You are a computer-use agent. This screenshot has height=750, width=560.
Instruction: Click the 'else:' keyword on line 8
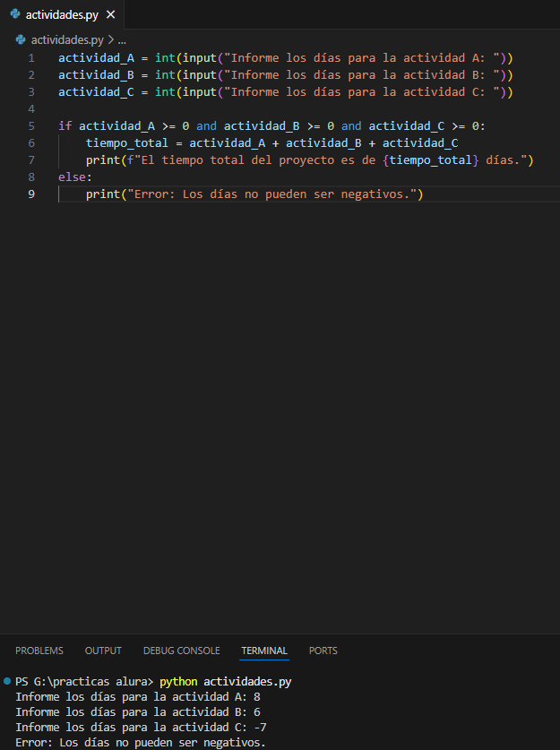tap(75, 177)
